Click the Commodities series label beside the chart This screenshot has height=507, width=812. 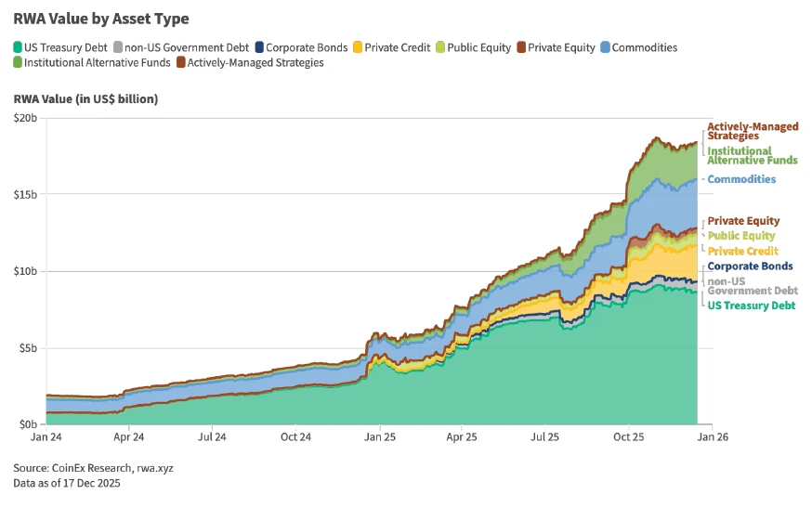pos(741,179)
